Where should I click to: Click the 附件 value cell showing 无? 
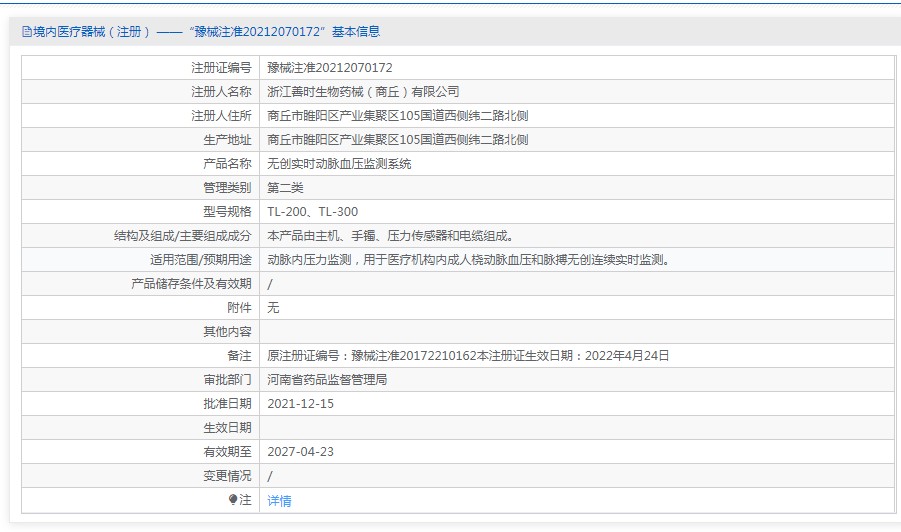pos(273,308)
